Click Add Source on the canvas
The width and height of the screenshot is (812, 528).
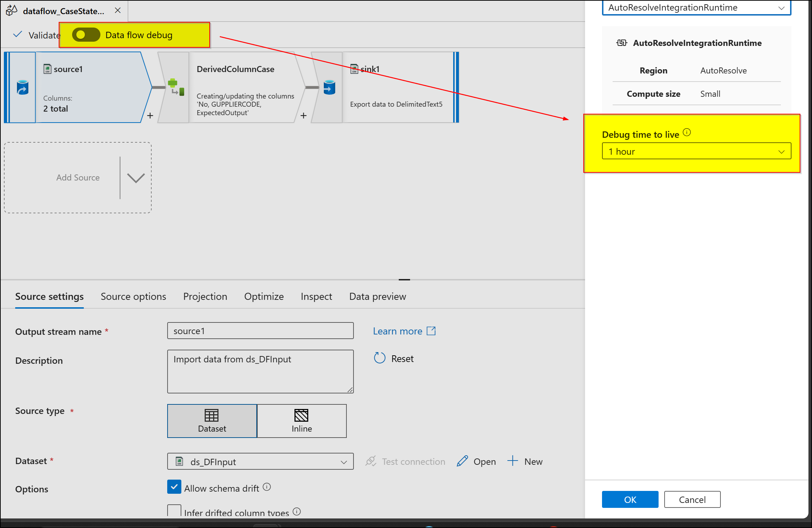pos(78,177)
